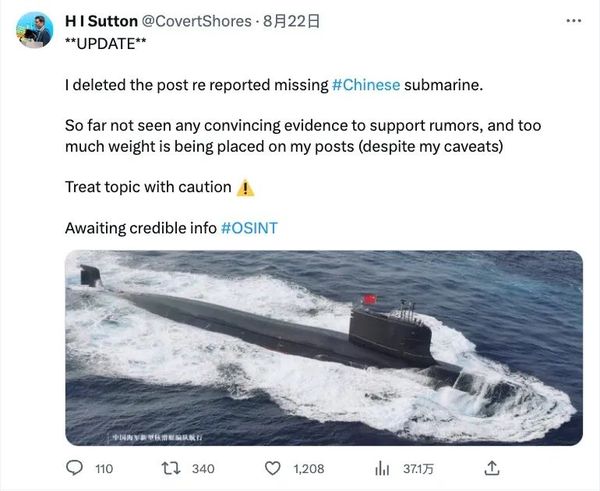Screen dimensions: 600x491
Task: Enlarge the submarine photo
Action: pos(323,345)
